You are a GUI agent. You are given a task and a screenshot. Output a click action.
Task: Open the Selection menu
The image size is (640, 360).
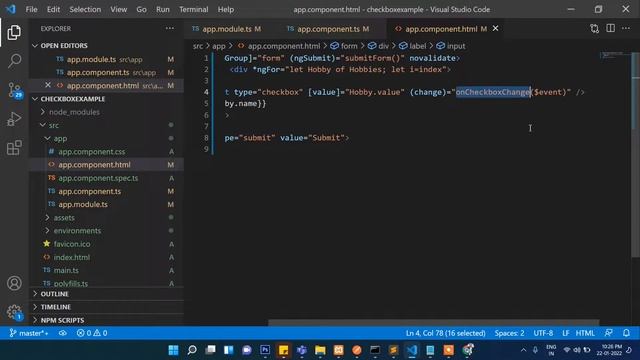(85, 9)
